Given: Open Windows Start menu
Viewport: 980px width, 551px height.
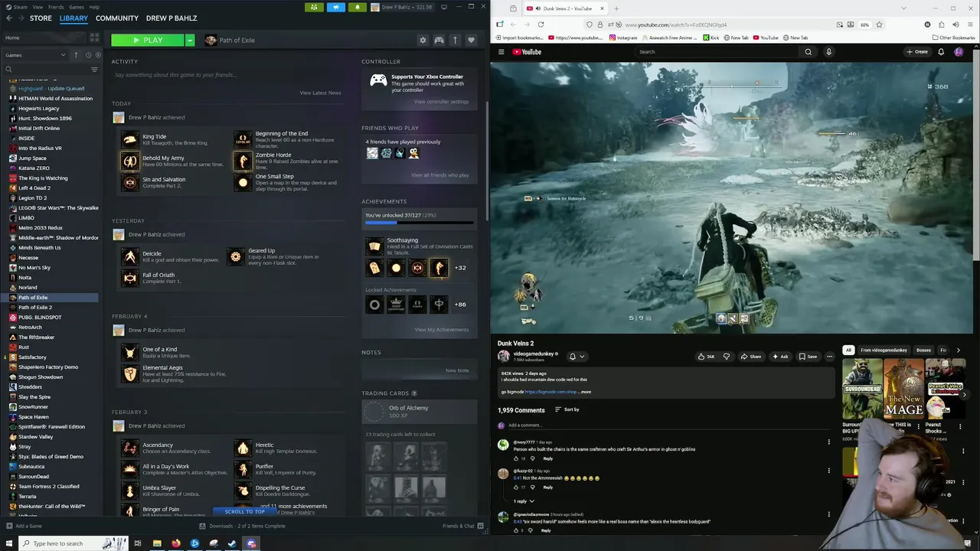Looking at the screenshot, I should (x=9, y=543).
